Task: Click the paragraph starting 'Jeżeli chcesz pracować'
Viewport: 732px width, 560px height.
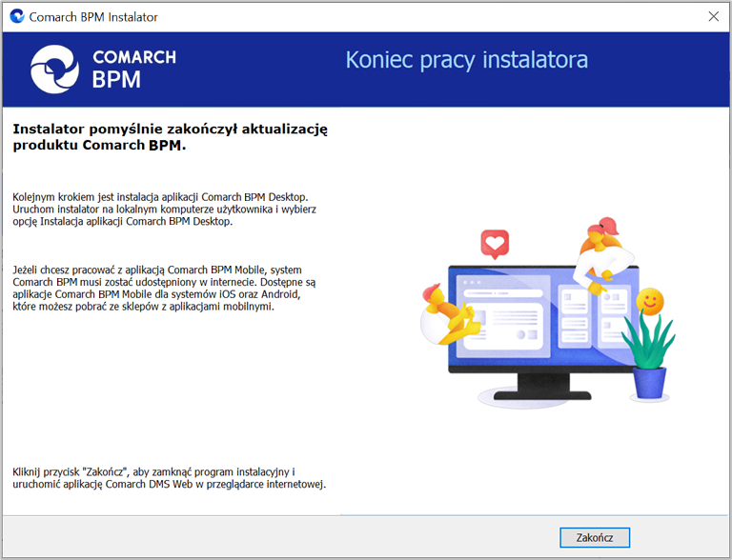Action: click(164, 288)
